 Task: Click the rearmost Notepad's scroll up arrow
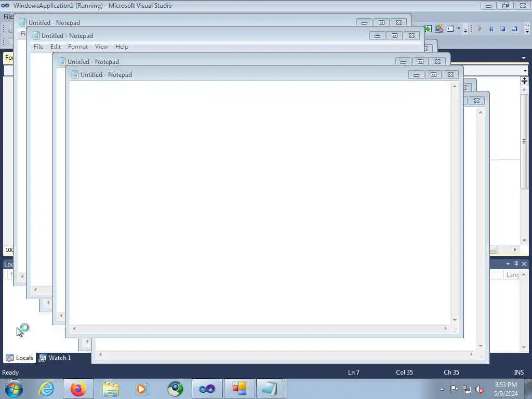click(481, 112)
